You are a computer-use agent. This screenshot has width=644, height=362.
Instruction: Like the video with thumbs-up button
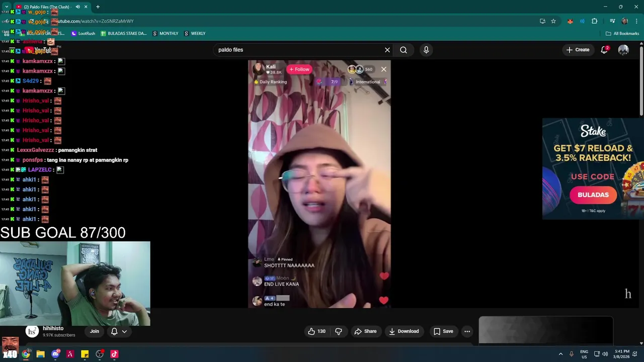316,331
